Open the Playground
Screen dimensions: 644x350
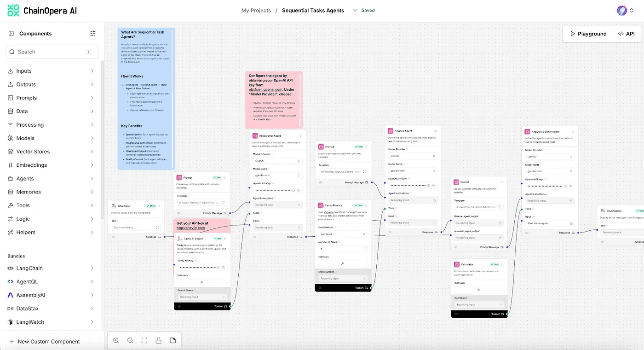coord(588,34)
